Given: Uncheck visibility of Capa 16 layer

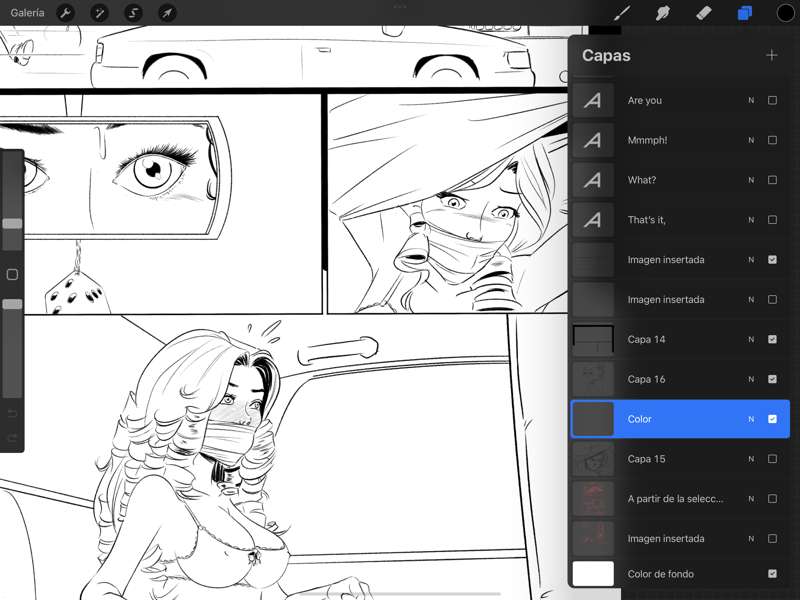Looking at the screenshot, I should click(772, 379).
